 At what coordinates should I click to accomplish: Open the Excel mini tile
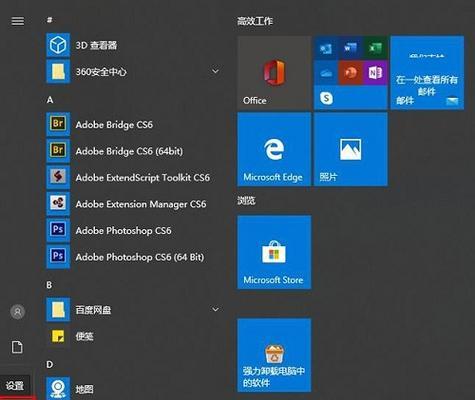click(375, 49)
